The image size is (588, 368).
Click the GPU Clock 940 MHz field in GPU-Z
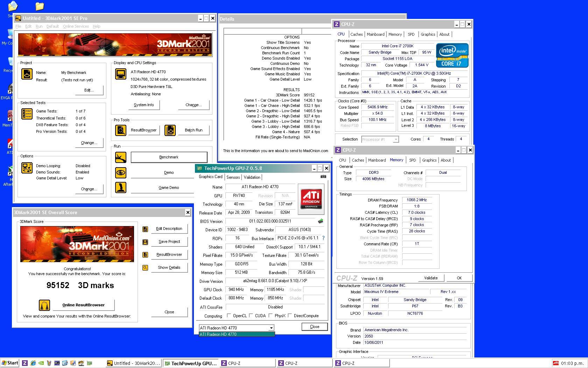[x=236, y=289]
